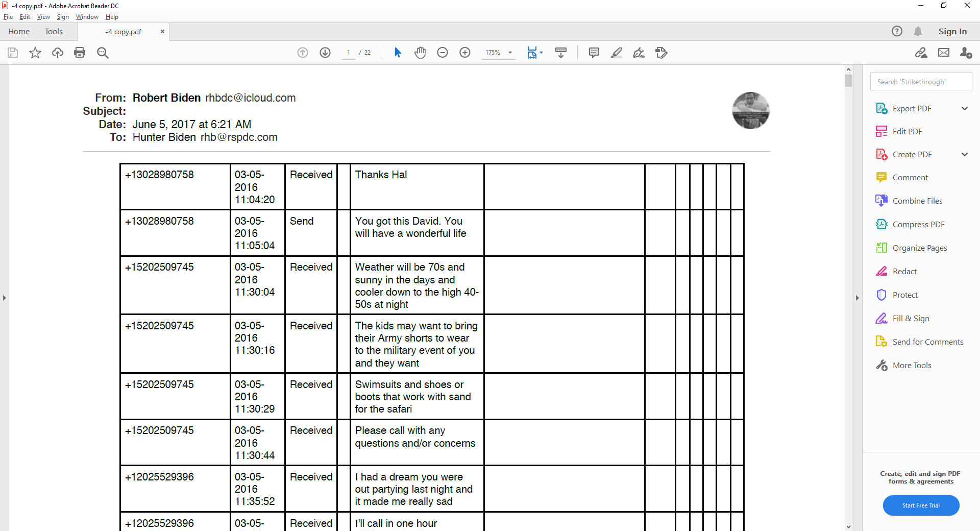
Task: Send file by email envelope icon
Action: pos(944,53)
